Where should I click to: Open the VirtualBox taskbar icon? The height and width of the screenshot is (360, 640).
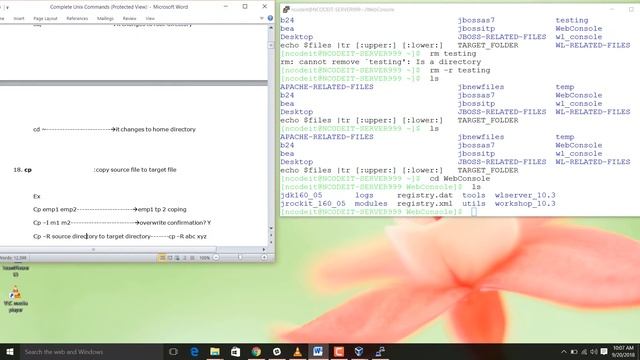point(359,352)
